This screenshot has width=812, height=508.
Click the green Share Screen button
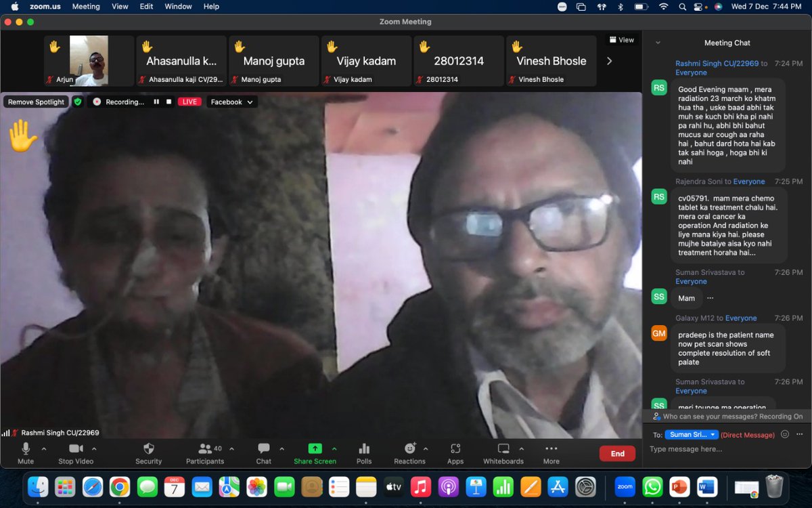point(315,453)
